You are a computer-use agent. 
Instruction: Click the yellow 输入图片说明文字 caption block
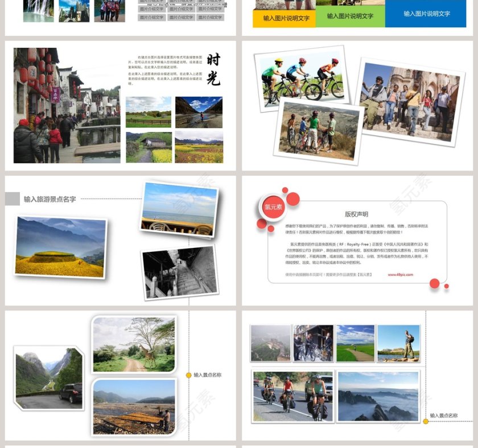pyautogui.click(x=286, y=18)
